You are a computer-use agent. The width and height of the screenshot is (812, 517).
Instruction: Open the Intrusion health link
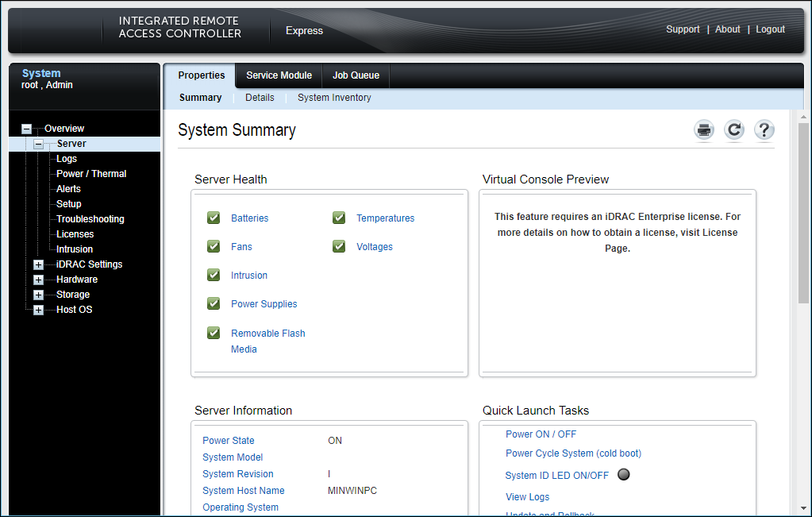[249, 275]
